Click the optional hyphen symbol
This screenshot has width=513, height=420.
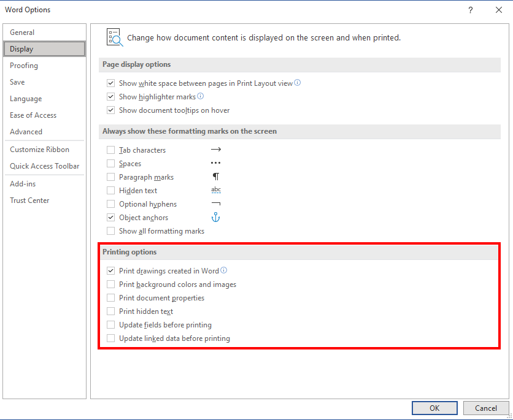216,204
